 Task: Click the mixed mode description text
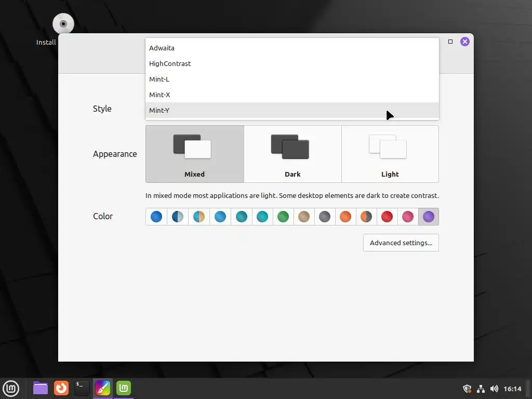[x=292, y=195]
